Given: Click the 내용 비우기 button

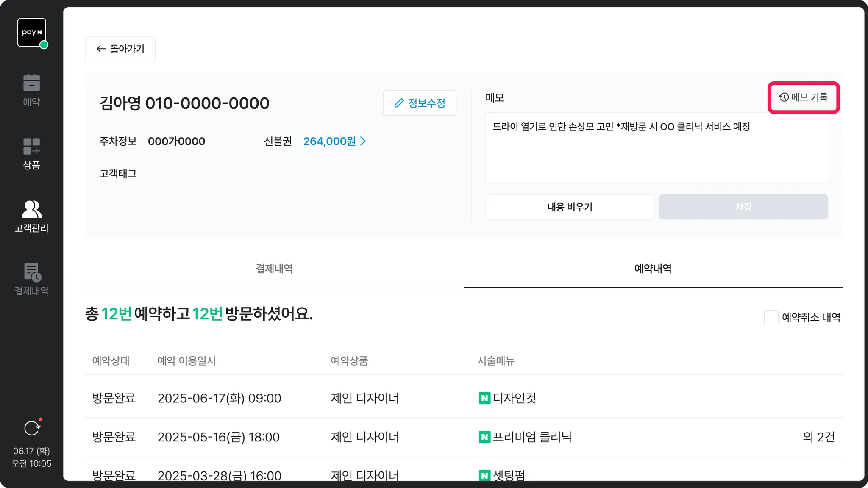Looking at the screenshot, I should pos(570,207).
